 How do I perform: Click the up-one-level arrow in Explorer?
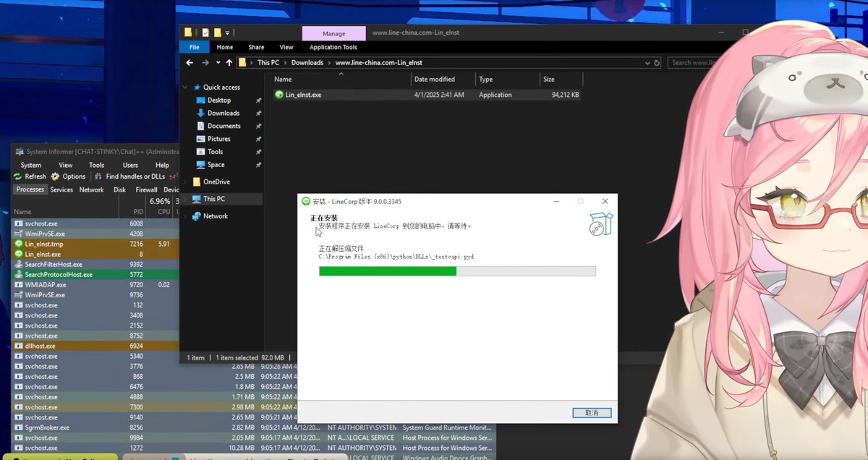point(229,63)
